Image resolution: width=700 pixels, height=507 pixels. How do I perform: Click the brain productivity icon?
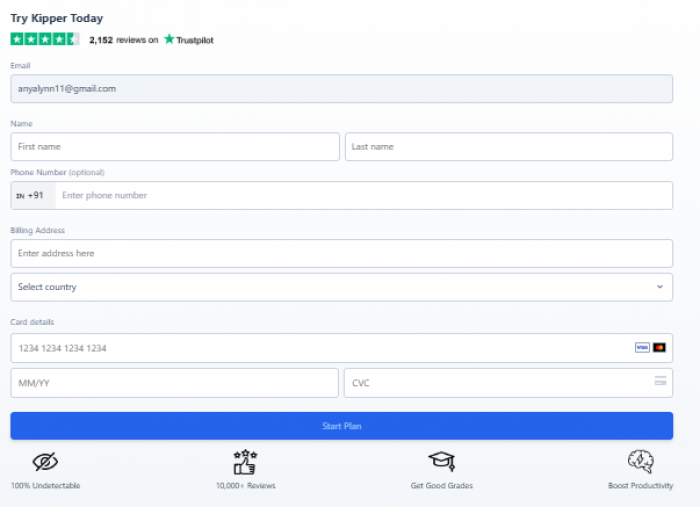coord(641,461)
